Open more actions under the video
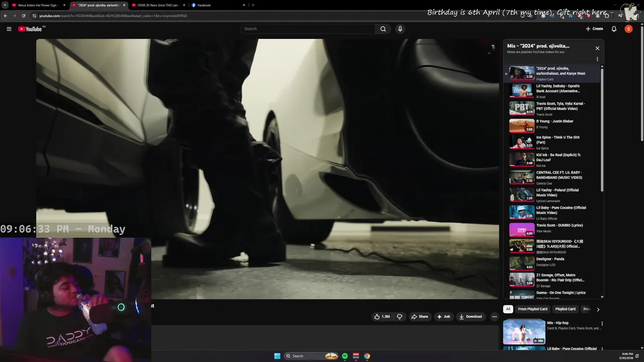Viewport: 644px width, 362px height. point(494,317)
